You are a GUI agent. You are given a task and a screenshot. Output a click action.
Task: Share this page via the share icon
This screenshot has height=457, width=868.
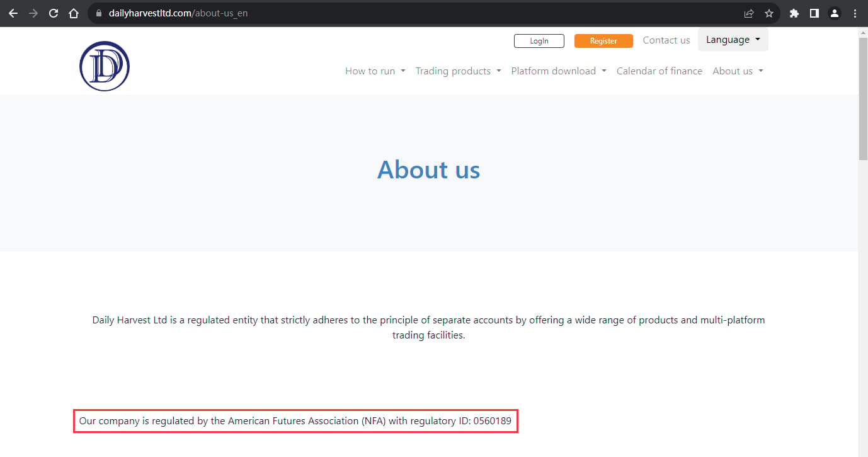coord(749,13)
